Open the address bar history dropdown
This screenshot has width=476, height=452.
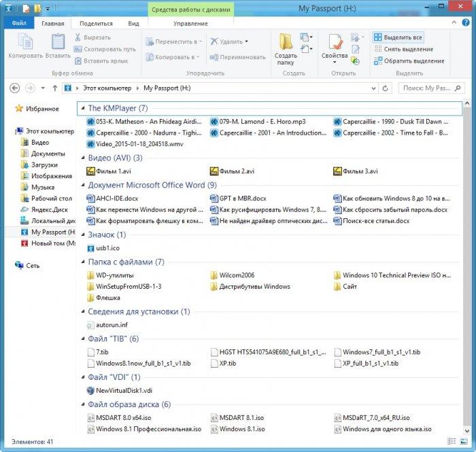coord(373,88)
